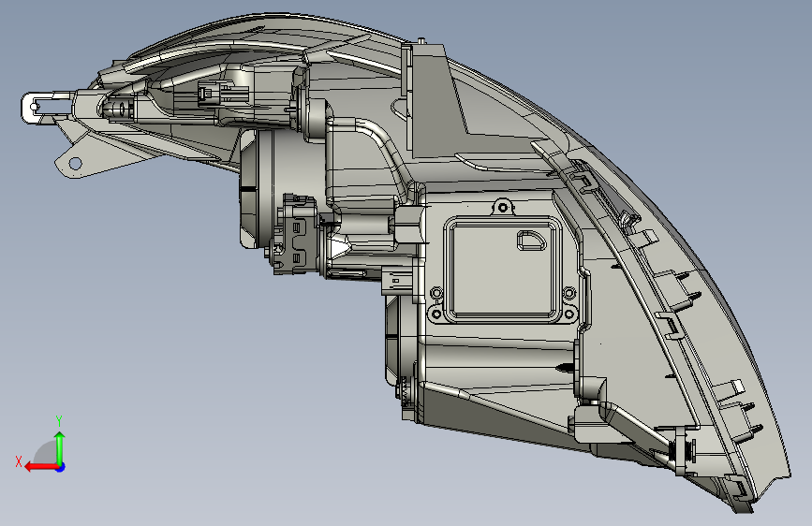Select the rectangular ballast cover plate on model
The image size is (812, 526).
tap(502, 269)
